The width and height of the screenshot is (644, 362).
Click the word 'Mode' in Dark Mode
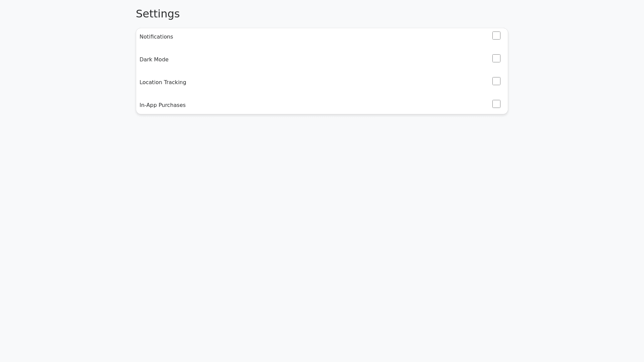pyautogui.click(x=161, y=60)
